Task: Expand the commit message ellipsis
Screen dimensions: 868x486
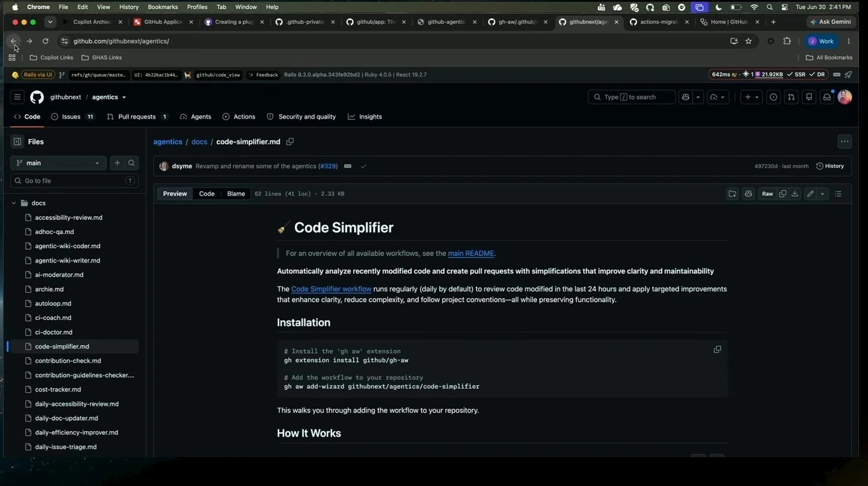Action: point(348,166)
